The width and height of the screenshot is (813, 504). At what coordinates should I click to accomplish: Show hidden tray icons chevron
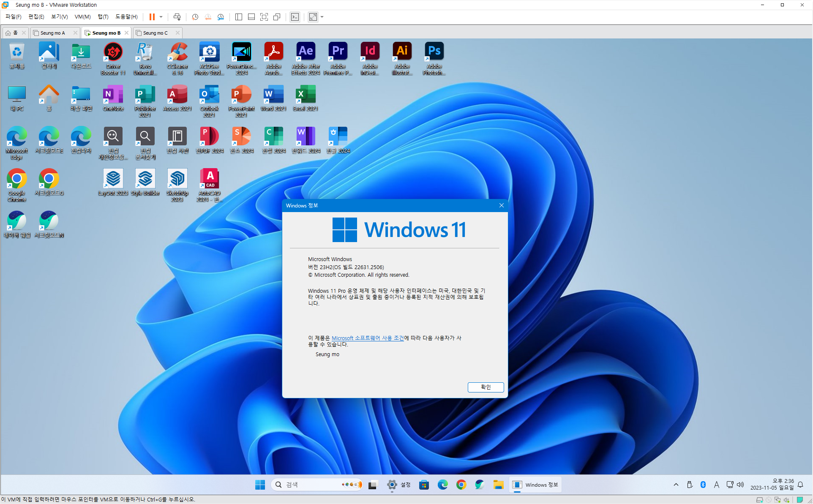(676, 485)
